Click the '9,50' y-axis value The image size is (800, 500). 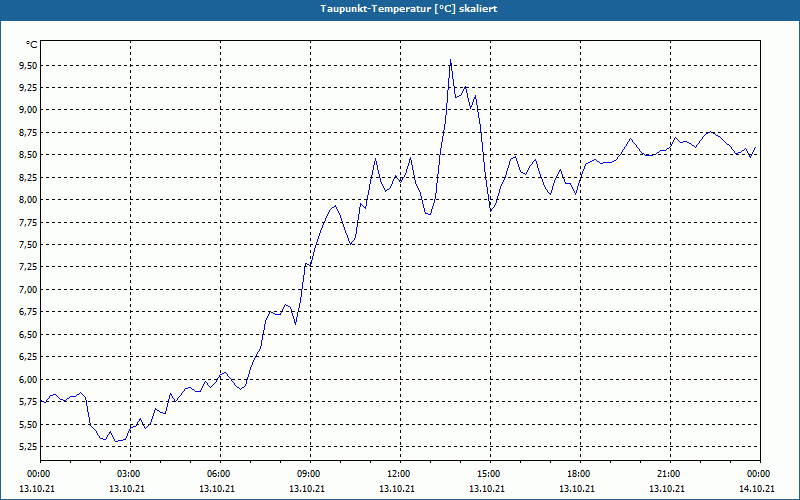[x=29, y=65]
